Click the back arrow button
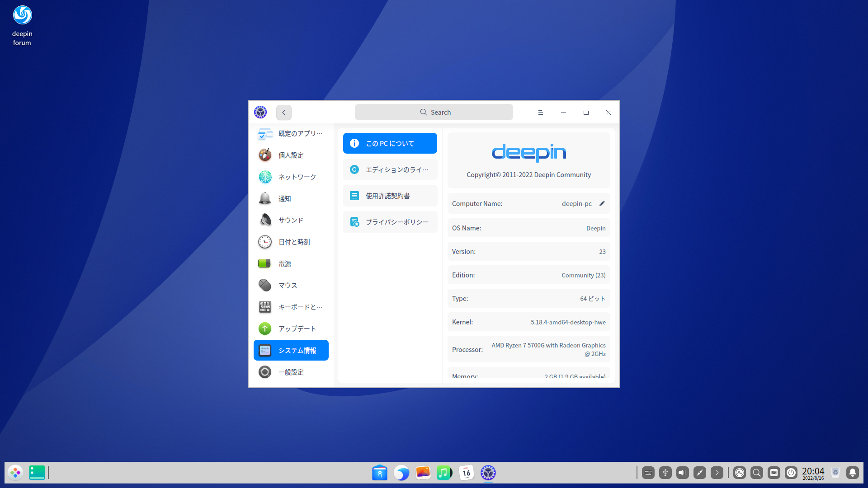868x488 pixels. tap(284, 113)
